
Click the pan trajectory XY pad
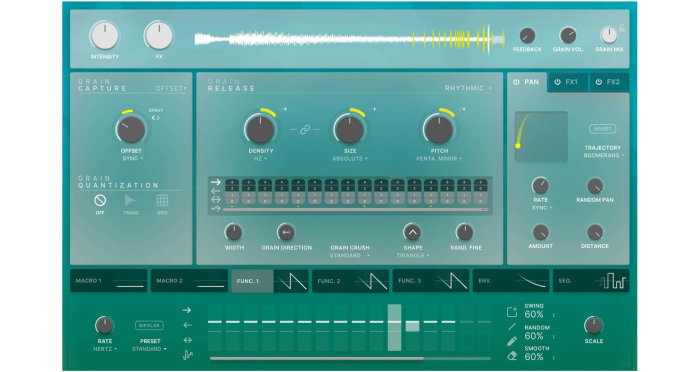pos(541,137)
